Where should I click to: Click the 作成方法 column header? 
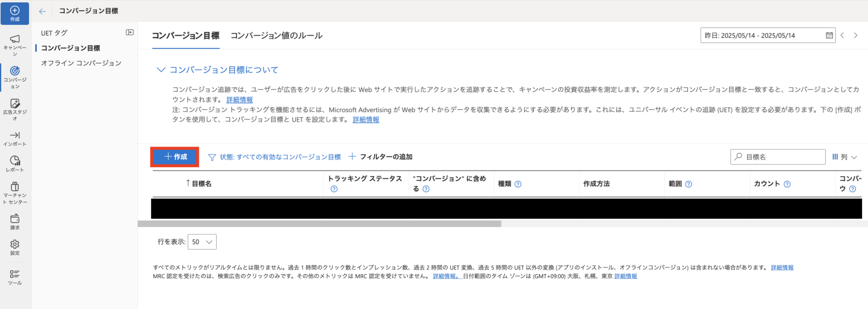click(x=597, y=184)
